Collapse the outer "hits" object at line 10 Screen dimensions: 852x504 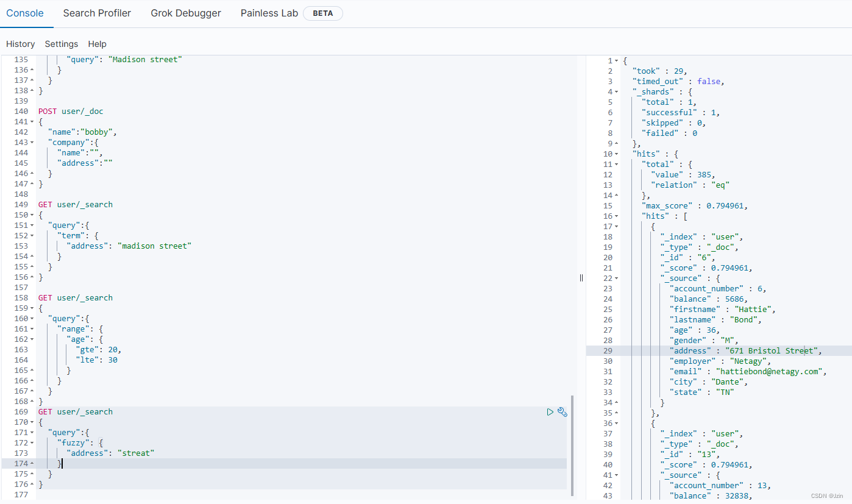pyautogui.click(x=616, y=154)
